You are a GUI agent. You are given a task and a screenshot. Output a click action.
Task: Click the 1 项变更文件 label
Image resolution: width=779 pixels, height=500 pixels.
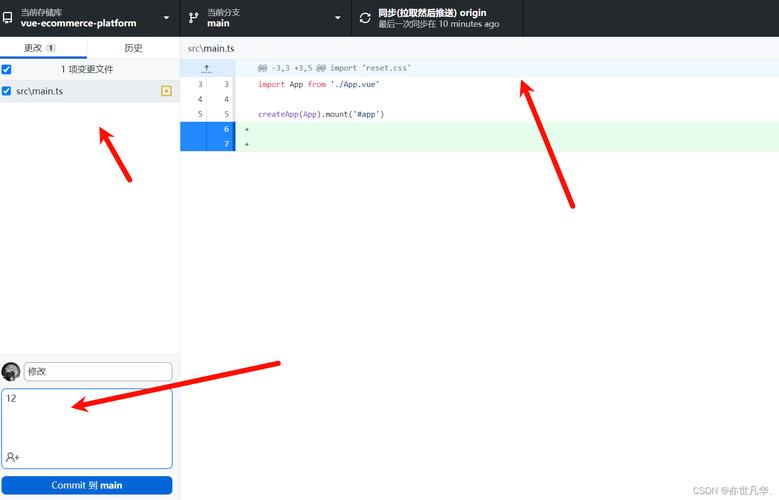87,69
